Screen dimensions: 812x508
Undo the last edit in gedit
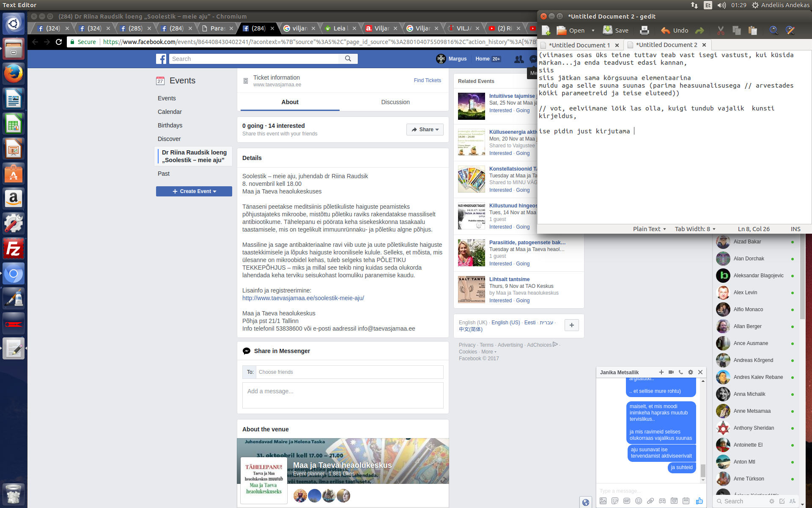click(675, 30)
